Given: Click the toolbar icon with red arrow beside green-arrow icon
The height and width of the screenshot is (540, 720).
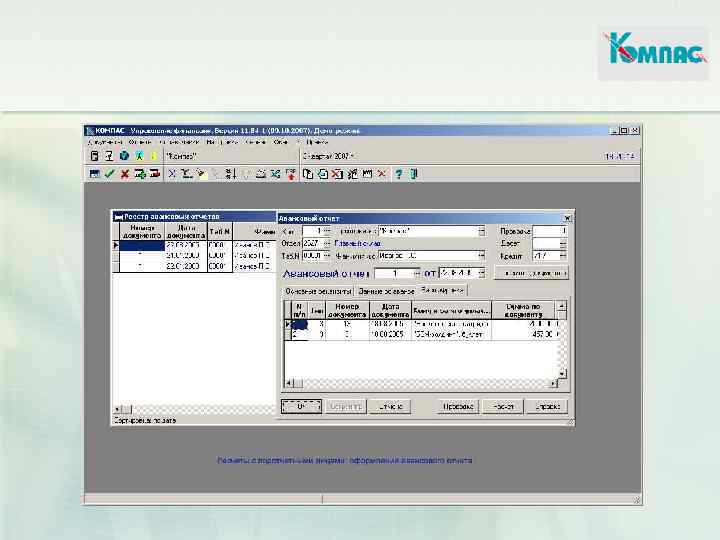Looking at the screenshot, I should point(155,174).
